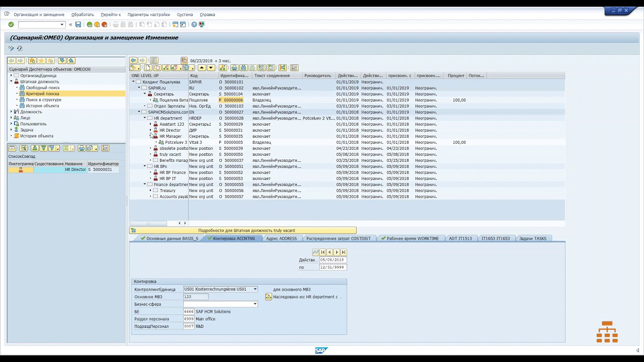644x362 pixels.
Task: Click the delete trash-can icon
Action: (x=186, y=68)
